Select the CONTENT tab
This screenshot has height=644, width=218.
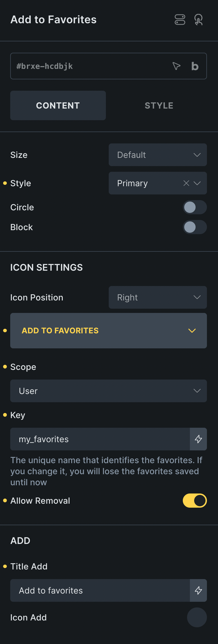tap(58, 105)
